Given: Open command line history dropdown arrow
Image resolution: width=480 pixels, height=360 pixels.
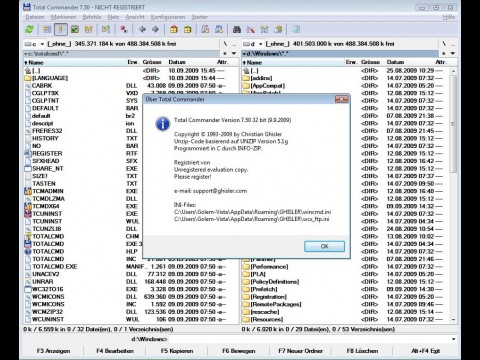Looking at the screenshot, I should click(453, 339).
